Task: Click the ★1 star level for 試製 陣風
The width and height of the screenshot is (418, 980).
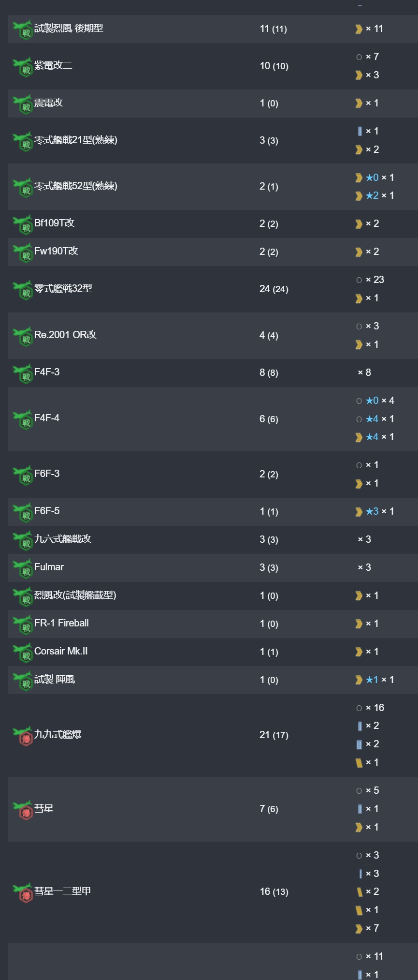Action: [372, 680]
